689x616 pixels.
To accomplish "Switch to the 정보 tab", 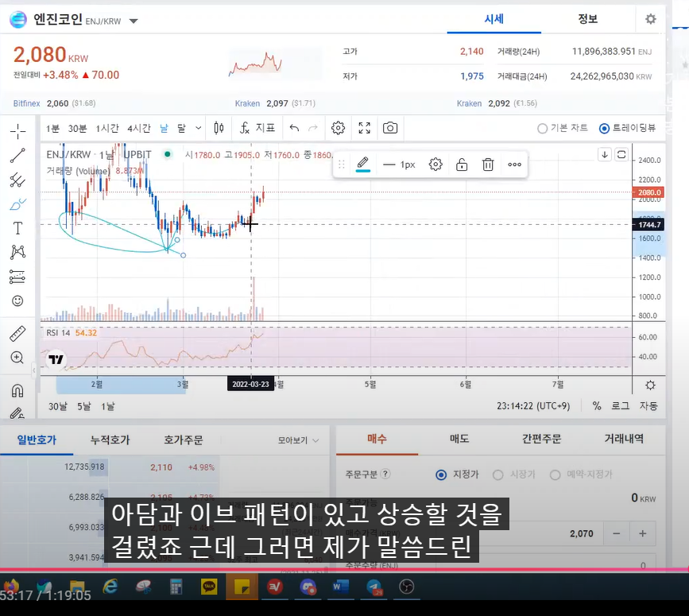I will [x=587, y=19].
